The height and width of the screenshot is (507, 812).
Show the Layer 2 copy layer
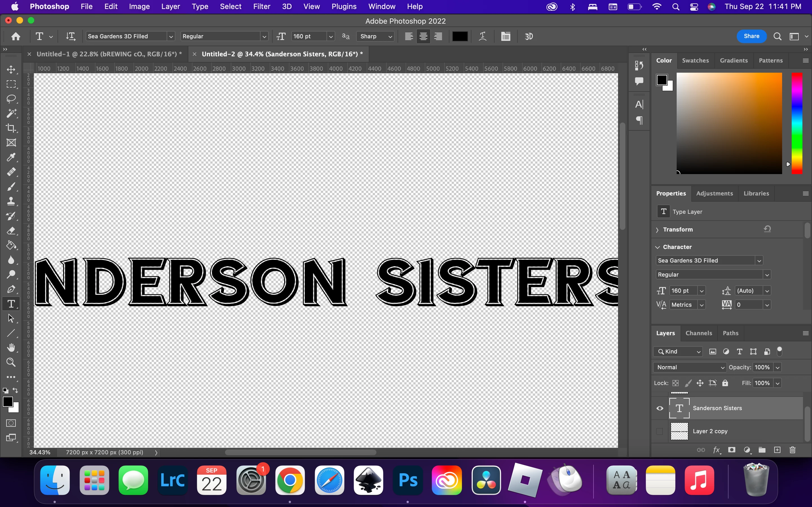coord(660,431)
